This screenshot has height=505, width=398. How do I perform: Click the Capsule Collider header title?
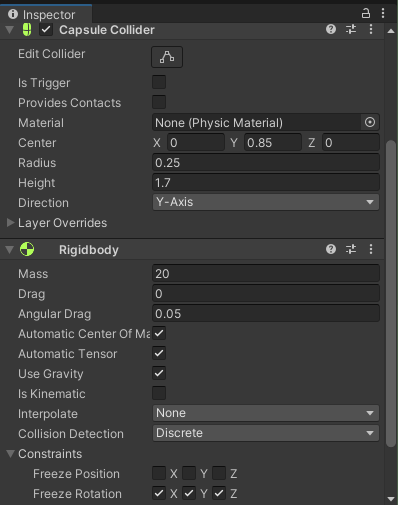[x=107, y=30]
